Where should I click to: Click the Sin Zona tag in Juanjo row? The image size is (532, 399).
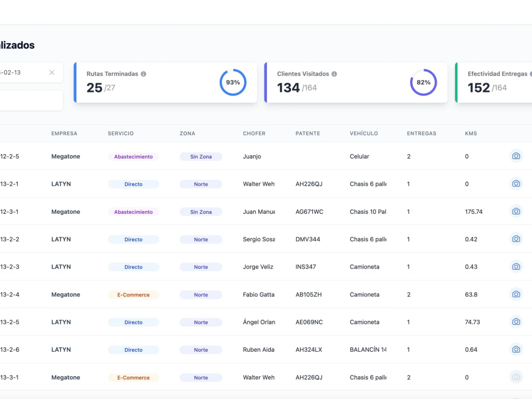tap(201, 156)
